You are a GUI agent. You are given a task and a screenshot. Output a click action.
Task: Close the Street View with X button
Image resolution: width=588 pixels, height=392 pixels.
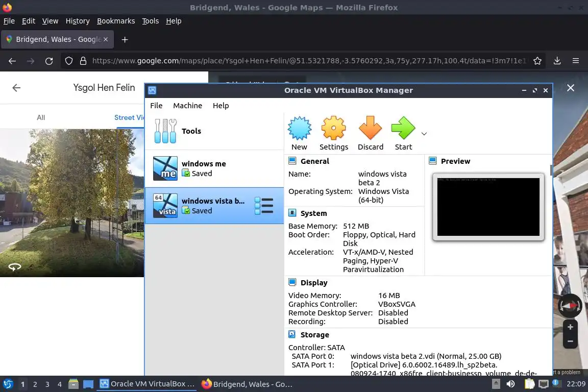570,88
